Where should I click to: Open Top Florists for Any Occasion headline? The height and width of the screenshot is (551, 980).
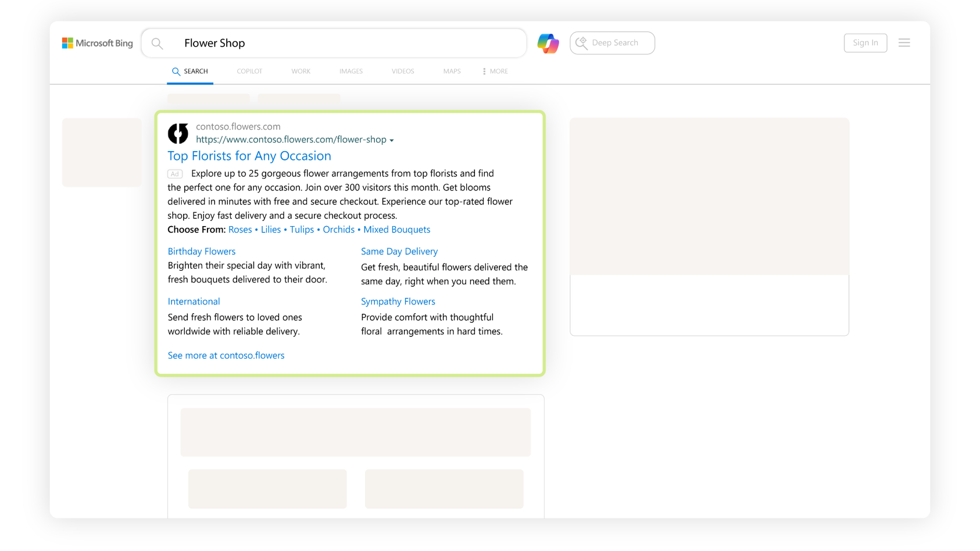pyautogui.click(x=249, y=156)
